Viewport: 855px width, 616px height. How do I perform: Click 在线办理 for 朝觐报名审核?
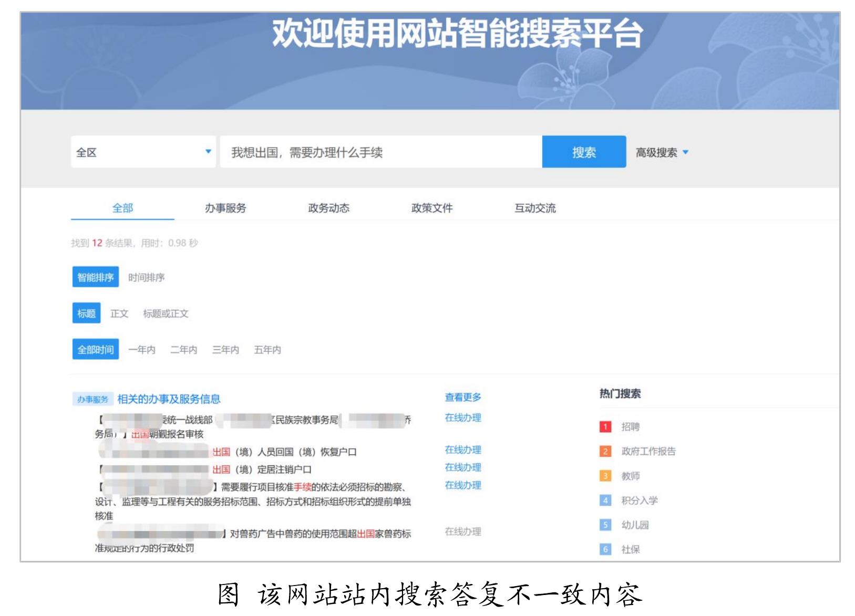click(x=463, y=418)
